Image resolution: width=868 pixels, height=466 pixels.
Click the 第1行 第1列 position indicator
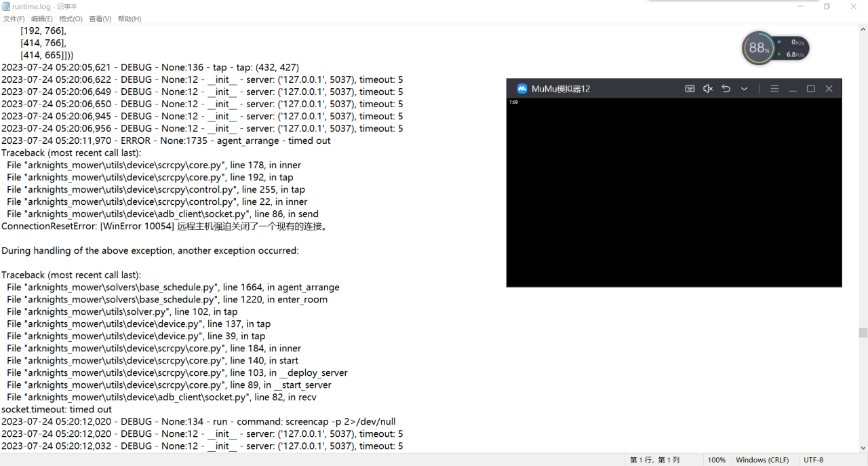click(655, 459)
